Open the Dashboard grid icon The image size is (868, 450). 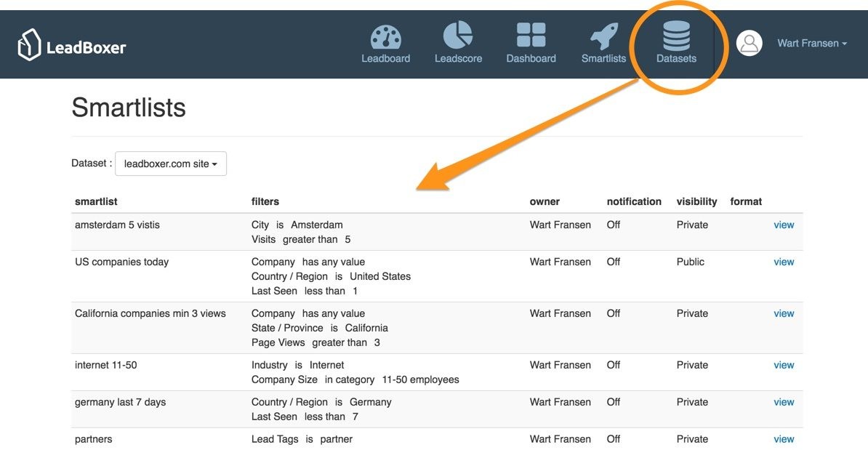click(x=531, y=36)
